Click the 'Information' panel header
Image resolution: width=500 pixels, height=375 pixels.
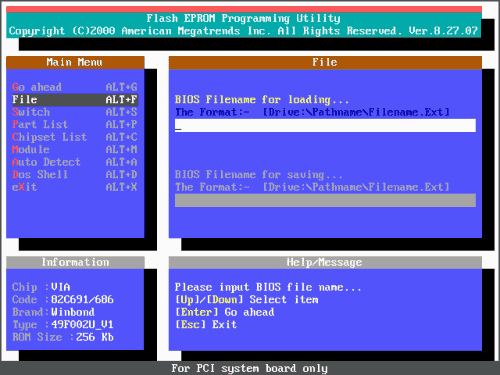(75, 262)
